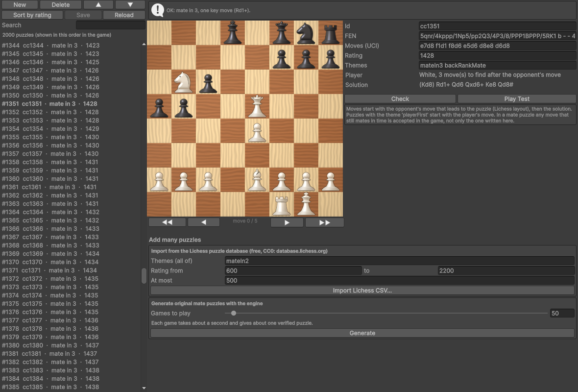Step forward one move
The width and height of the screenshot is (578, 392).
(x=287, y=222)
